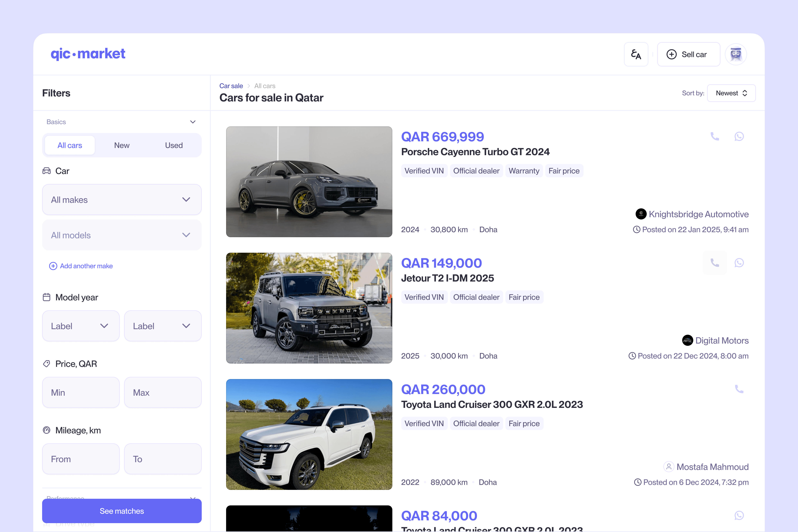Click the language translate icon
The height and width of the screenshot is (532, 798).
click(x=636, y=54)
